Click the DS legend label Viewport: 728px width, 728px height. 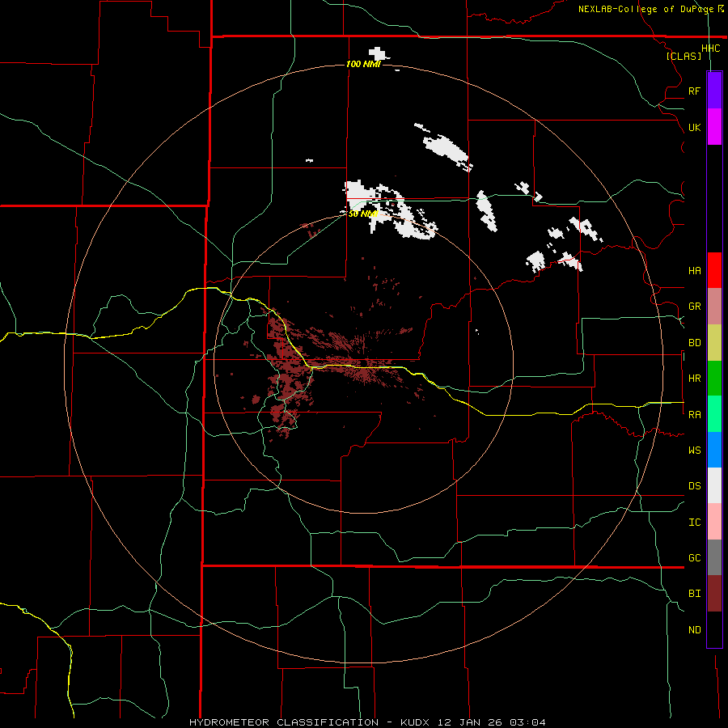point(694,485)
